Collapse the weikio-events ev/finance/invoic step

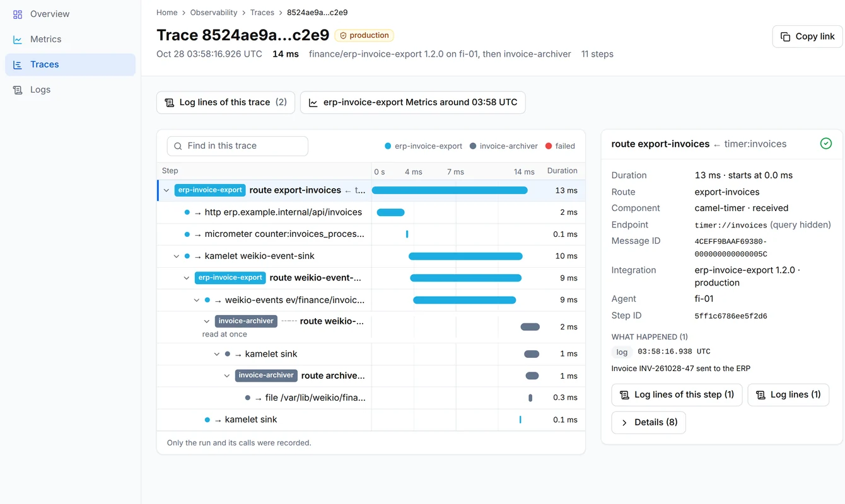197,300
